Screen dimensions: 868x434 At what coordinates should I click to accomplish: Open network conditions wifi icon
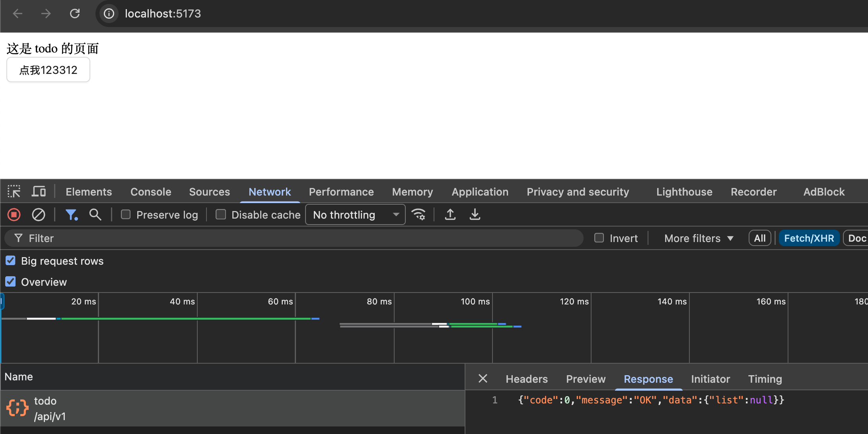pyautogui.click(x=418, y=215)
